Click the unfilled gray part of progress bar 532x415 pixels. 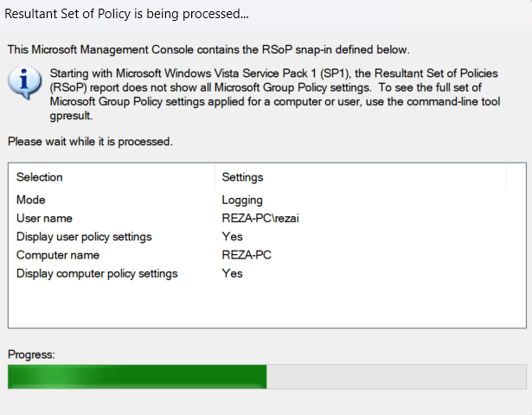click(395, 376)
